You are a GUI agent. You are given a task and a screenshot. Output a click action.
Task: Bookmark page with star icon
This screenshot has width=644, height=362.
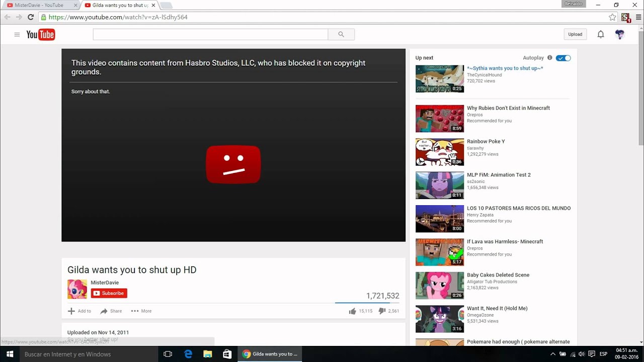point(612,17)
